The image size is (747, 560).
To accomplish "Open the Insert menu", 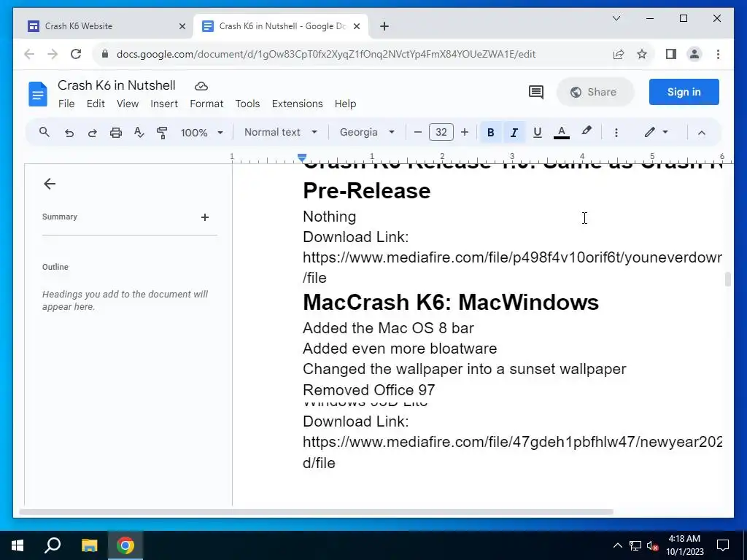I will [164, 104].
